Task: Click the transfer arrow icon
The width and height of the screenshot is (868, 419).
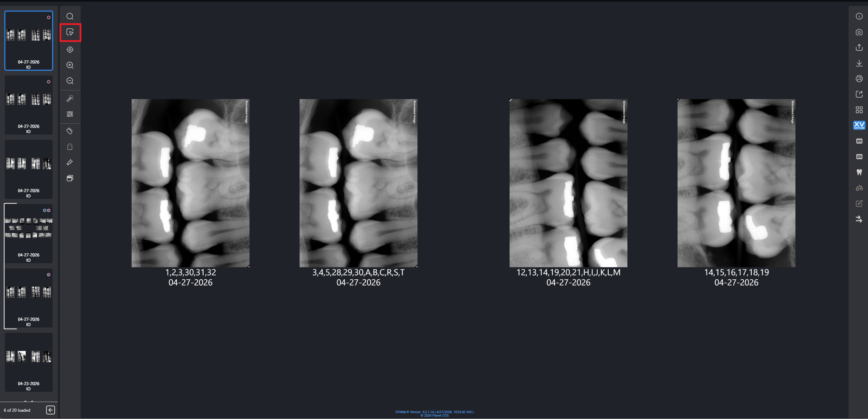Action: (x=859, y=219)
